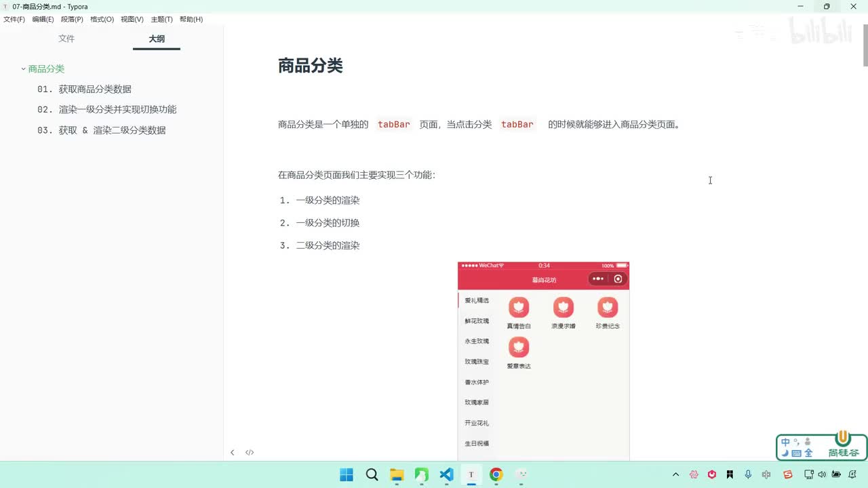Image resolution: width=868 pixels, height=488 pixels.
Task: Open the green app icon on the taskbar
Action: (x=421, y=474)
